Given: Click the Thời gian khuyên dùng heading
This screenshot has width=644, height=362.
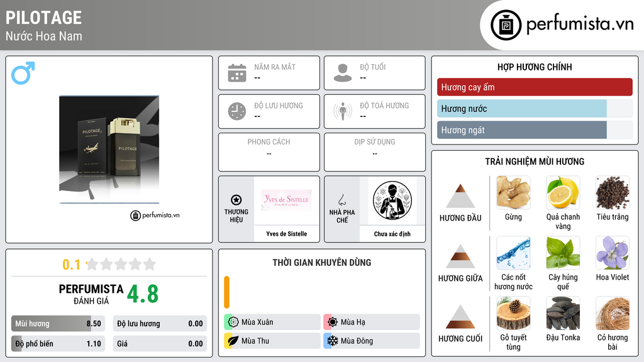Looking at the screenshot, I should 322,263.
